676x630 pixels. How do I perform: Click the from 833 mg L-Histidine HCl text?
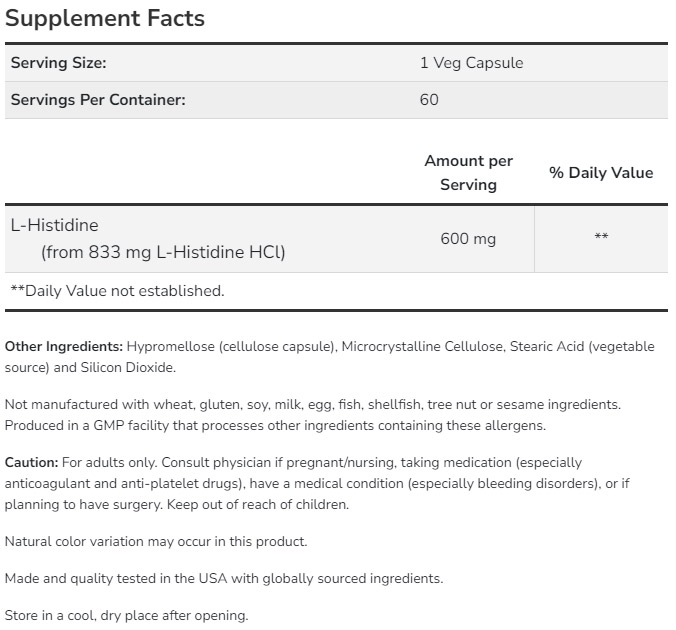coord(163,252)
